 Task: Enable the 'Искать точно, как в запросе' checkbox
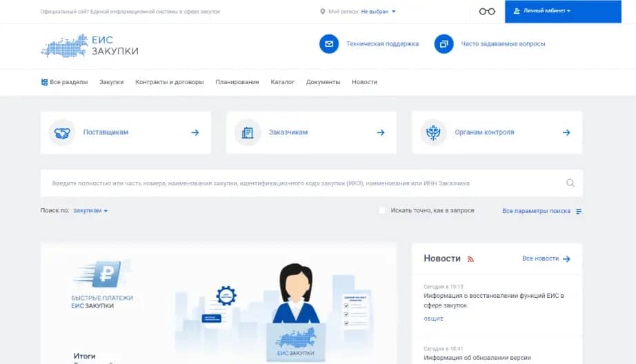[382, 210]
